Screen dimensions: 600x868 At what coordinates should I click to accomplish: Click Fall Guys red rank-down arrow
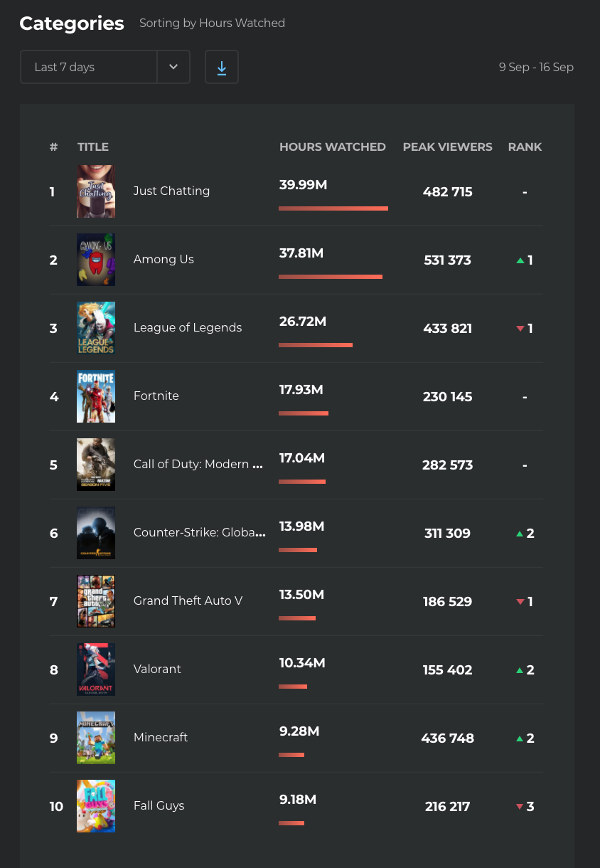point(520,807)
